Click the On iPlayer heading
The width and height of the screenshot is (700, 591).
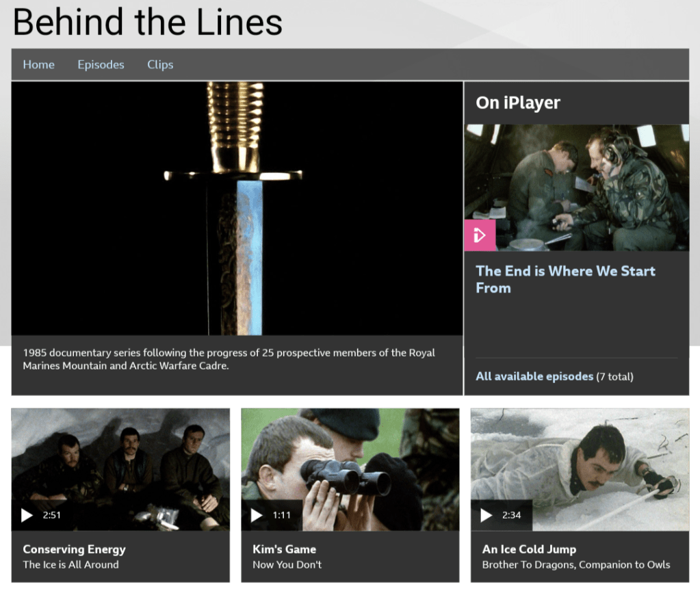(x=518, y=103)
